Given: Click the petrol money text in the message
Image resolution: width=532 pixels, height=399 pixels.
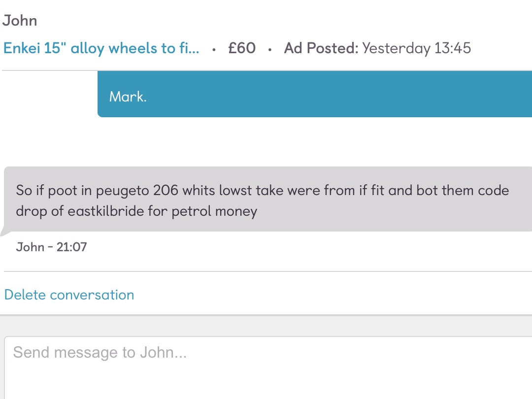Looking at the screenshot, I should tap(214, 211).
